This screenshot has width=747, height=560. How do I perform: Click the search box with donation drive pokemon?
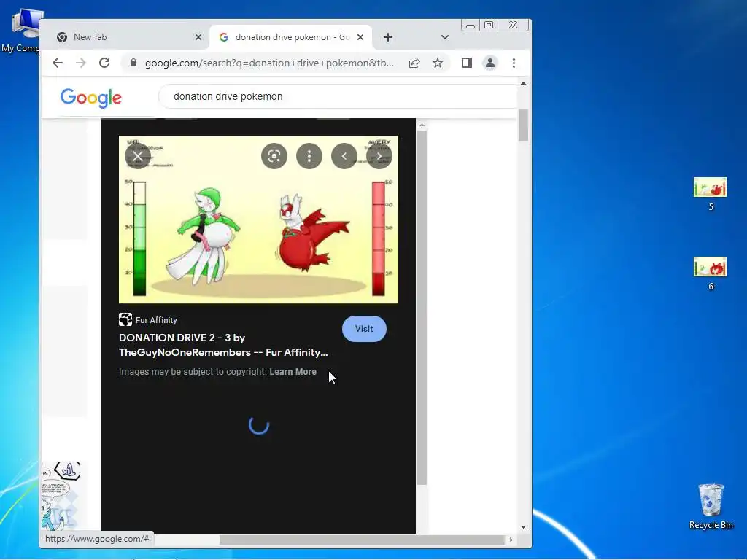point(338,96)
